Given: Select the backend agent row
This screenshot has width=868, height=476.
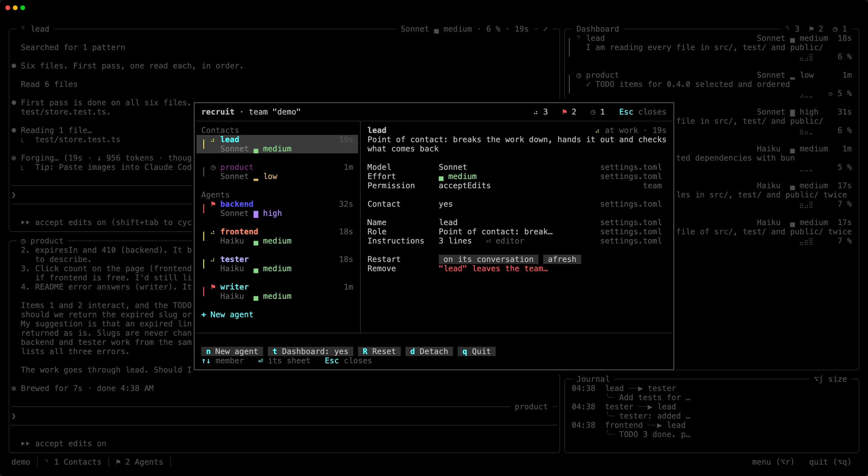Looking at the screenshot, I should pos(277,208).
